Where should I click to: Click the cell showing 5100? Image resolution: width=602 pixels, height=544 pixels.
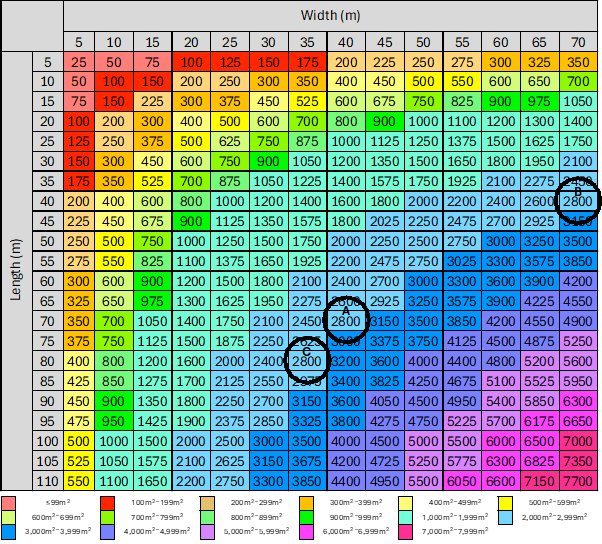click(501, 381)
